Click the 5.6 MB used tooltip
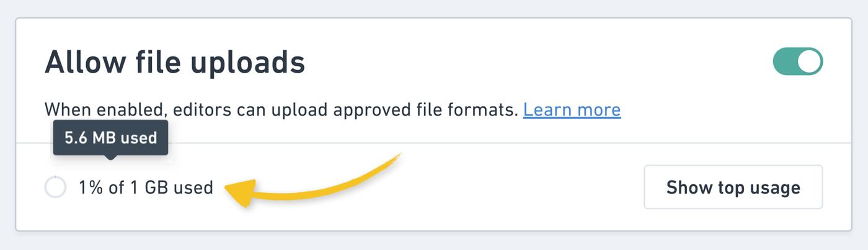Viewport: 868px width, 250px height. 110,138
